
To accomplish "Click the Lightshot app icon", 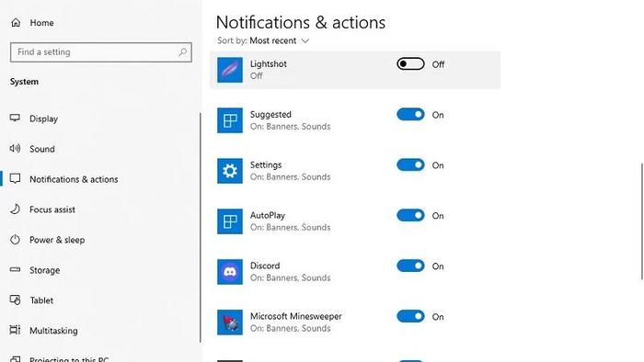I will [230, 70].
